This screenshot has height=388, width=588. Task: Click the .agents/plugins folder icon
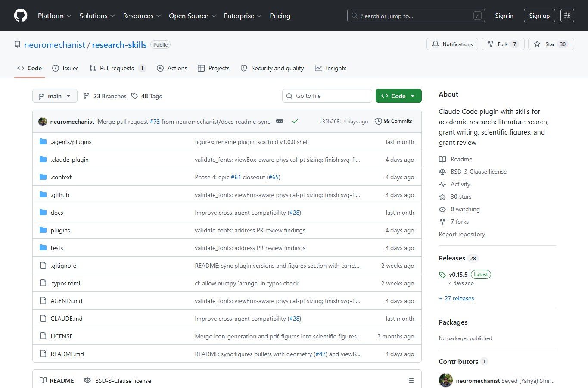[x=43, y=142]
